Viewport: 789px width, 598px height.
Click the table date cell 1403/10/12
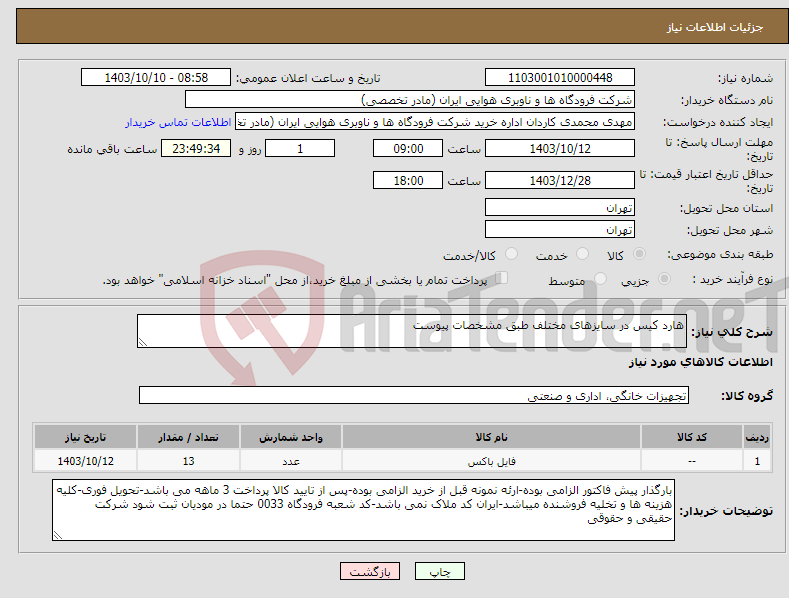click(86, 461)
